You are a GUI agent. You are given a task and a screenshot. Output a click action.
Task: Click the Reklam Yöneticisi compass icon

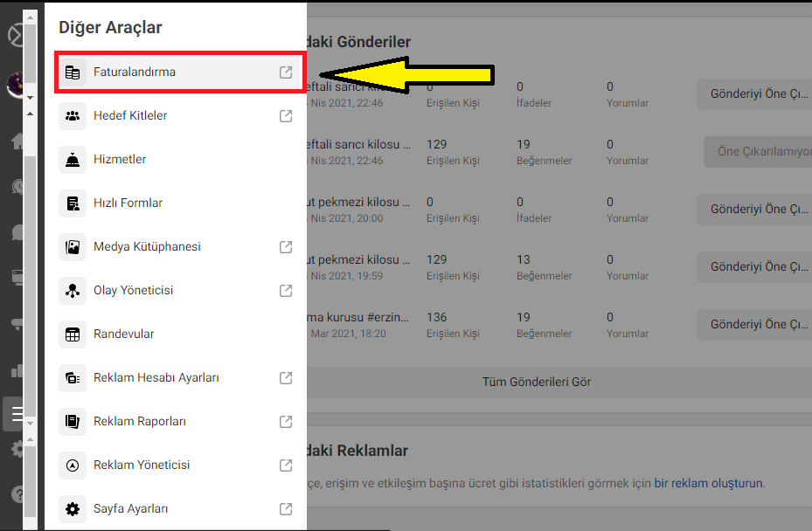pyautogui.click(x=73, y=465)
